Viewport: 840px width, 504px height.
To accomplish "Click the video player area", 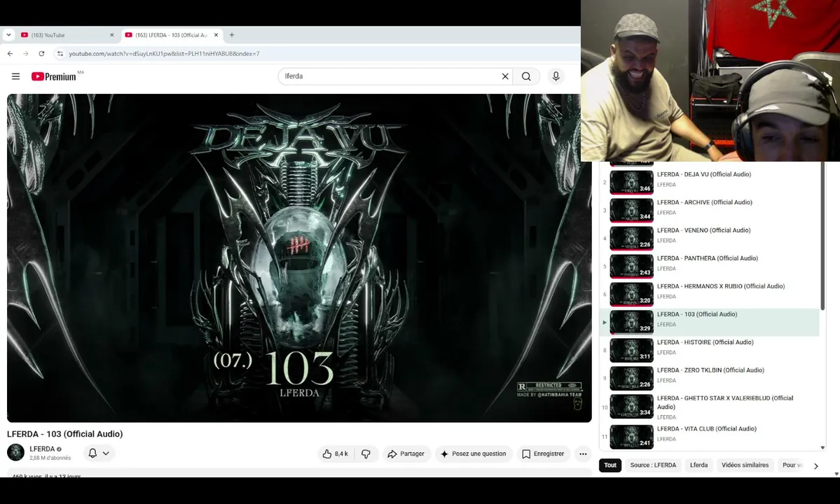I will pos(299,258).
